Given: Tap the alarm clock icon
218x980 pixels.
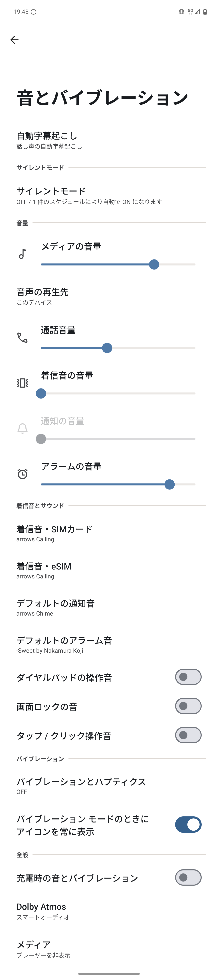Looking at the screenshot, I should click(x=22, y=474).
